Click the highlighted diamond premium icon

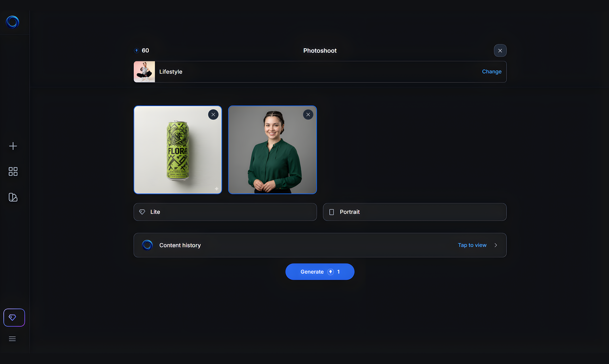[14, 317]
